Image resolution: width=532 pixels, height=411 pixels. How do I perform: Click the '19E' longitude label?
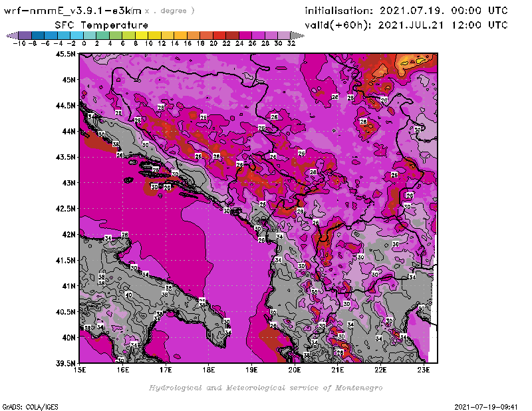pyautogui.click(x=251, y=370)
